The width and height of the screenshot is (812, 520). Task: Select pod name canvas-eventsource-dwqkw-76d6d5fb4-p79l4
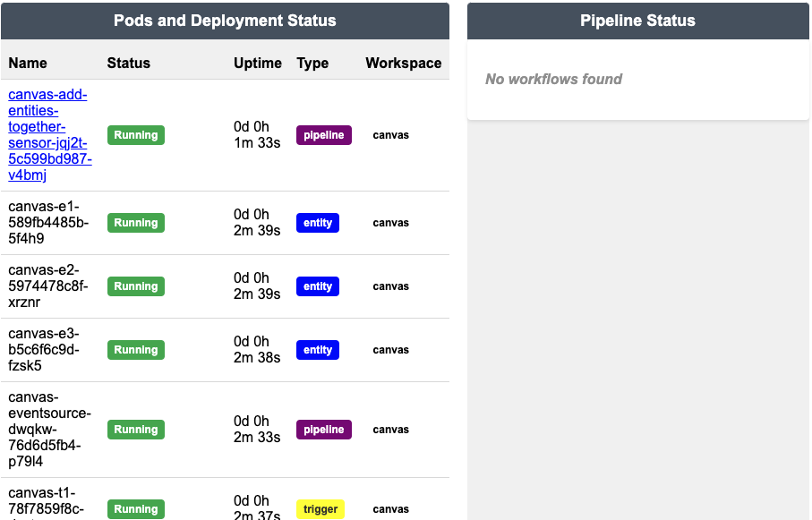point(49,430)
